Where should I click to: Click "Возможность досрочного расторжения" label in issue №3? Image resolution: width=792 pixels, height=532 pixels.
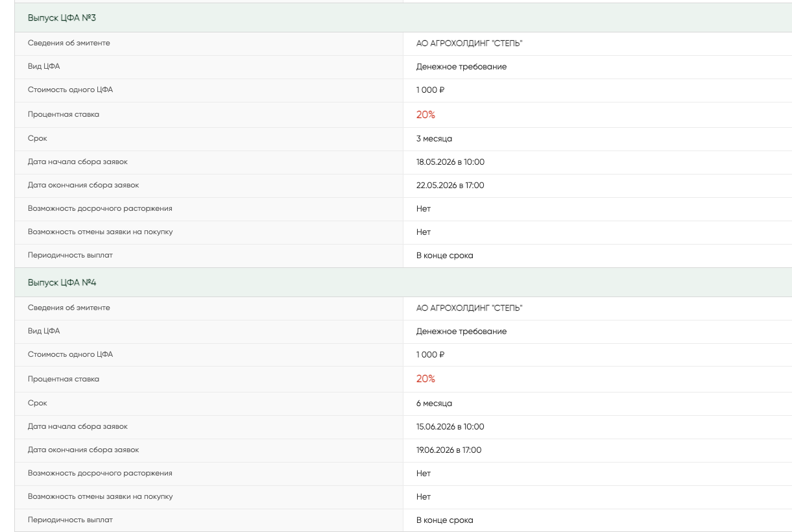(x=100, y=209)
